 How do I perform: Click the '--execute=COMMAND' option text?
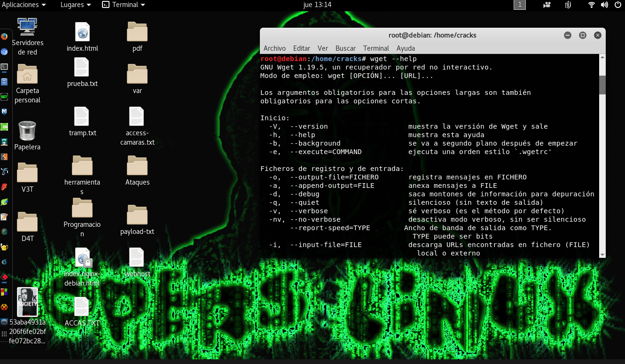(326, 152)
